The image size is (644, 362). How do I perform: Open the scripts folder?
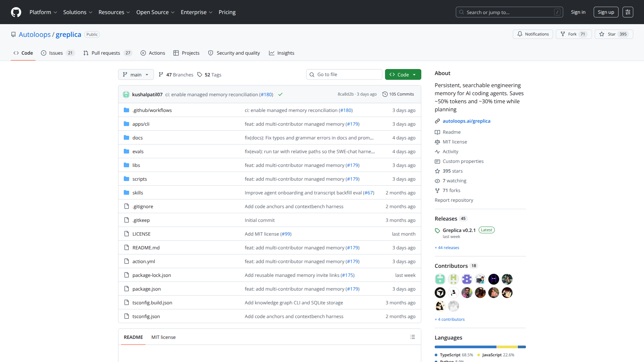tap(140, 179)
